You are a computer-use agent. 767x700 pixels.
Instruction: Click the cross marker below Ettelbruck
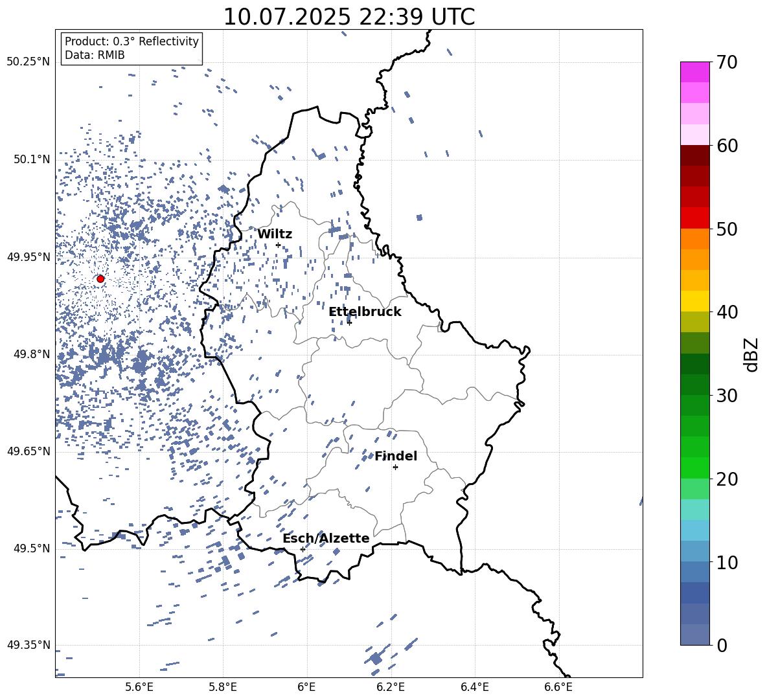pyautogui.click(x=349, y=322)
